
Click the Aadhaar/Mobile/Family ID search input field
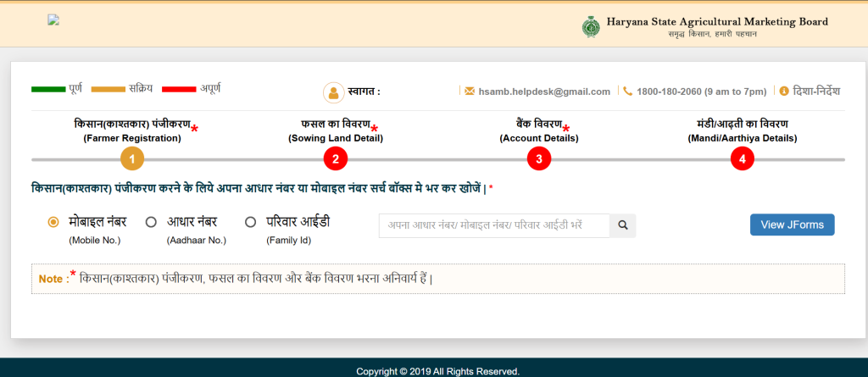point(494,225)
